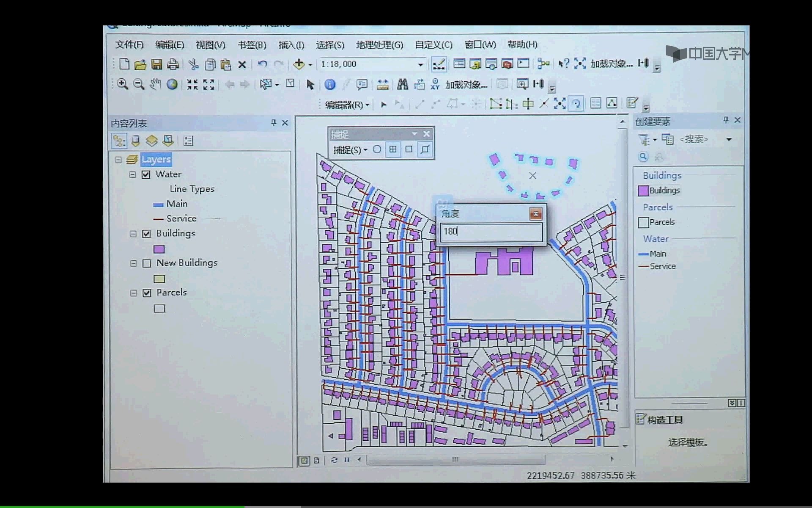Open the 文件(F) menu
The width and height of the screenshot is (812, 508).
tap(129, 45)
